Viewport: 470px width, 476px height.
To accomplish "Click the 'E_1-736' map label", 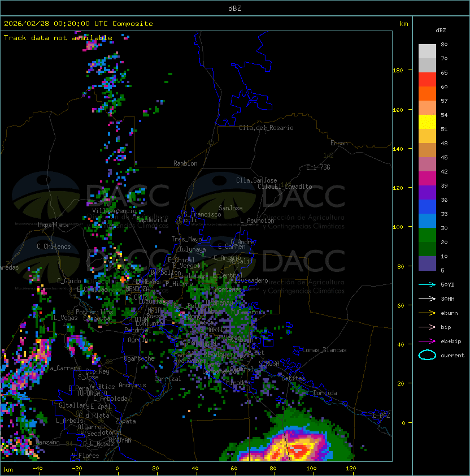I will 318,167.
